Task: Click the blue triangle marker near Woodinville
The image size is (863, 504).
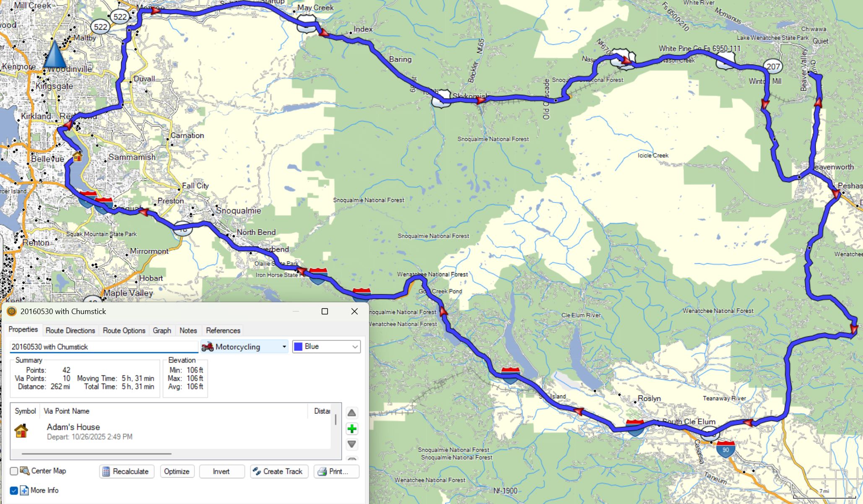Action: click(55, 55)
